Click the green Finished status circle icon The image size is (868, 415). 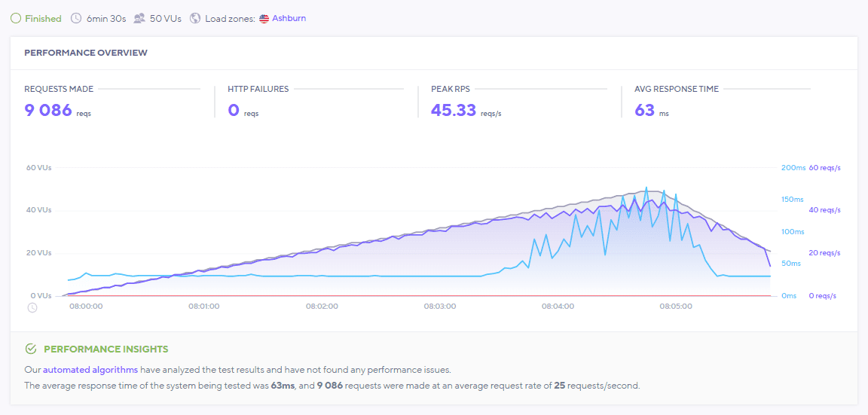pyautogui.click(x=16, y=18)
